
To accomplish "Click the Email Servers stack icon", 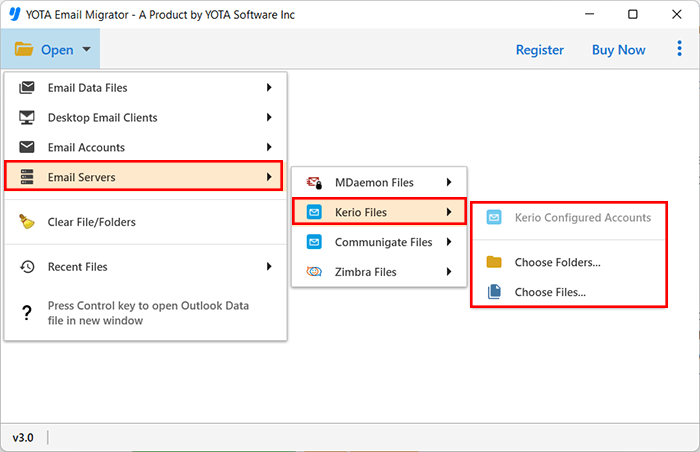I will tap(27, 178).
